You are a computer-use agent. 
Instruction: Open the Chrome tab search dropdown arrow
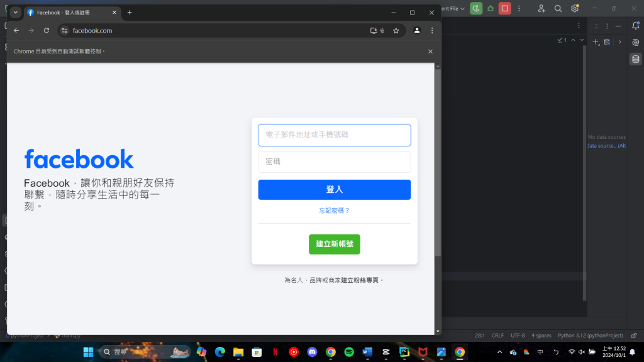click(16, 13)
